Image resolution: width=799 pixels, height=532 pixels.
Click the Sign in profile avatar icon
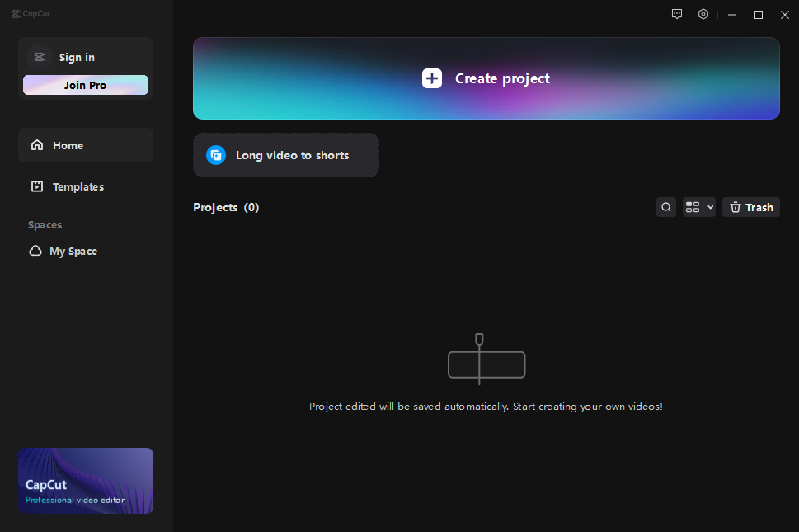[x=40, y=57]
